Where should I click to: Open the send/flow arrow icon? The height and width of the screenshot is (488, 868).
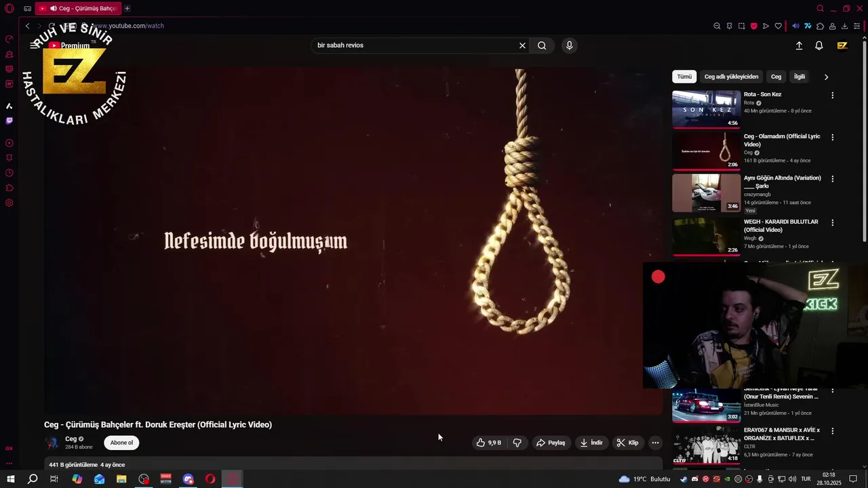coord(766,26)
